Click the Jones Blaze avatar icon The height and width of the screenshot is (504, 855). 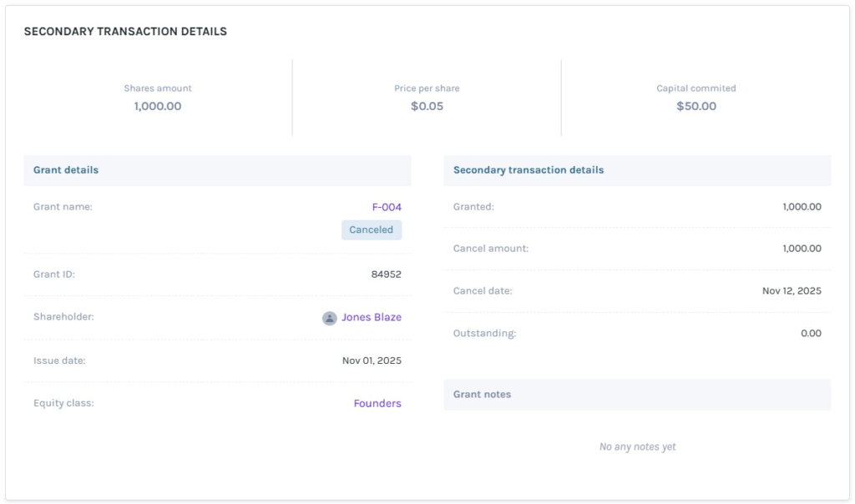tap(329, 317)
